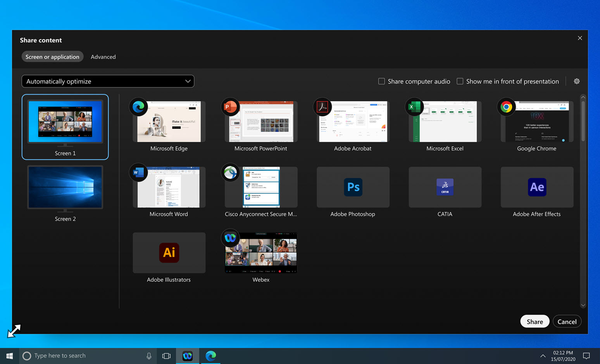
Task: Select Screen 2 thumbnail to share
Action: coord(65,188)
